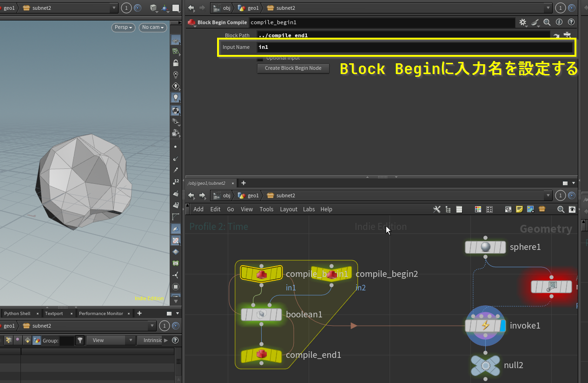Toggle the reference plane grid display
Screen dimensions: 588x383
coord(176,51)
